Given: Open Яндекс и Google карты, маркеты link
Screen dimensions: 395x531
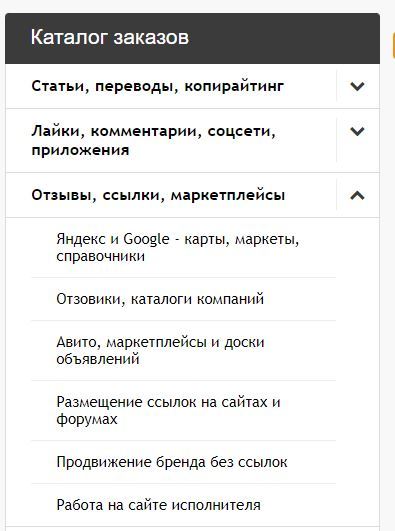Looking at the screenshot, I should tap(178, 248).
